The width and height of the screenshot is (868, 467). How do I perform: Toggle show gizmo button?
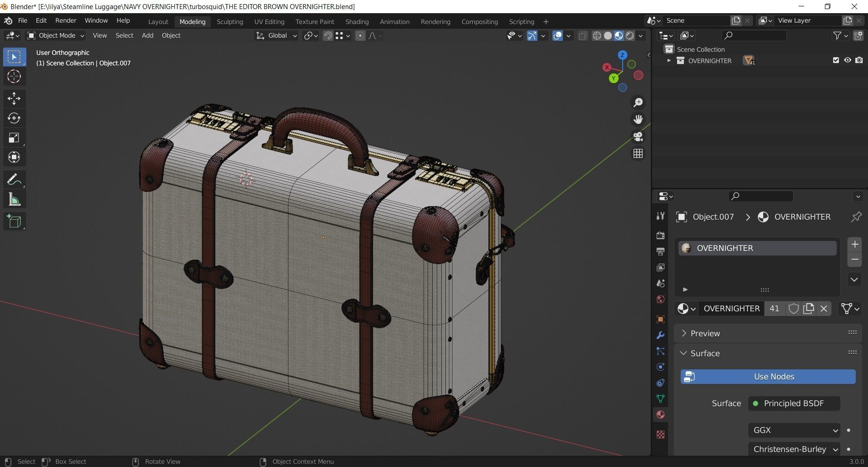pyautogui.click(x=532, y=35)
